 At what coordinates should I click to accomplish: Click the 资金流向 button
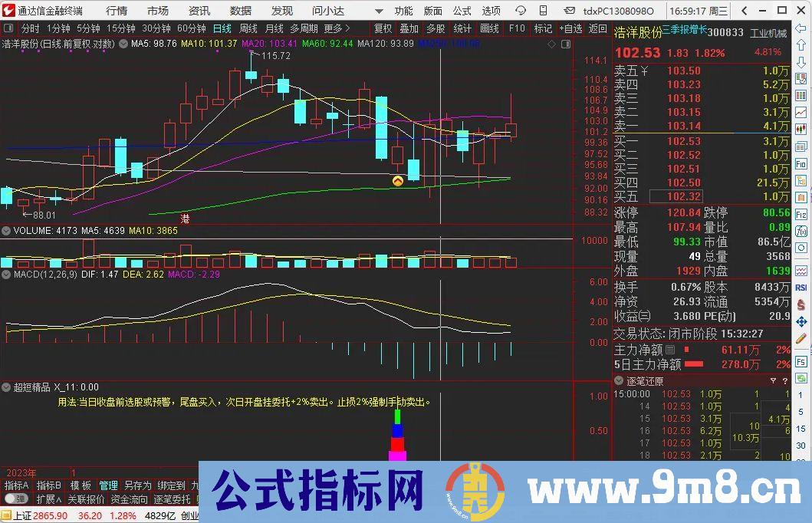(x=129, y=499)
